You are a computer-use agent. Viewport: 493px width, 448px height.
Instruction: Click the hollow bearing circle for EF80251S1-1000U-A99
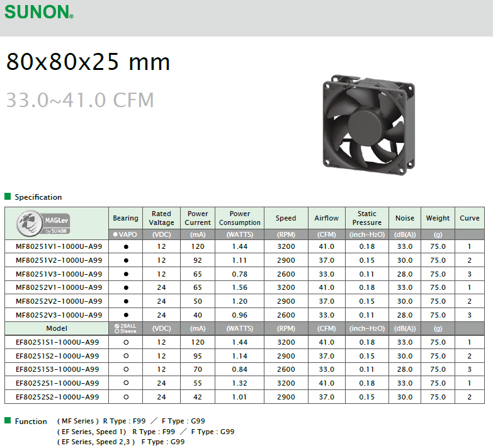126,342
